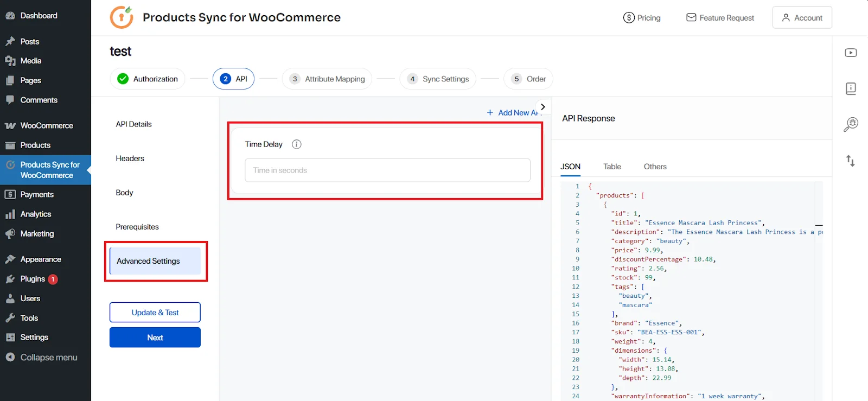
Task: Click the Users person icon
Action: (10, 298)
